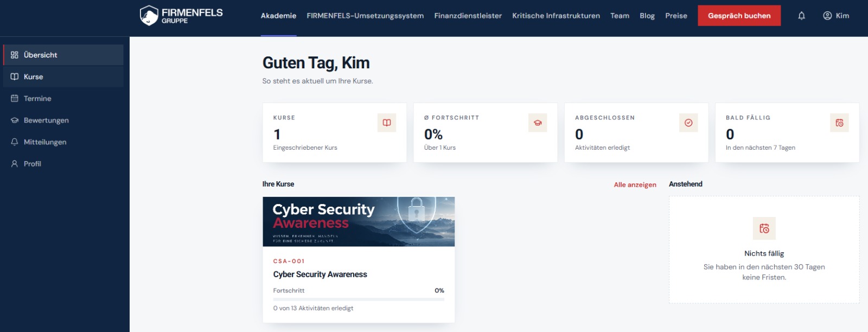The height and width of the screenshot is (332, 868).
Task: Select Bewertungen in the sidebar
Action: pos(63,120)
